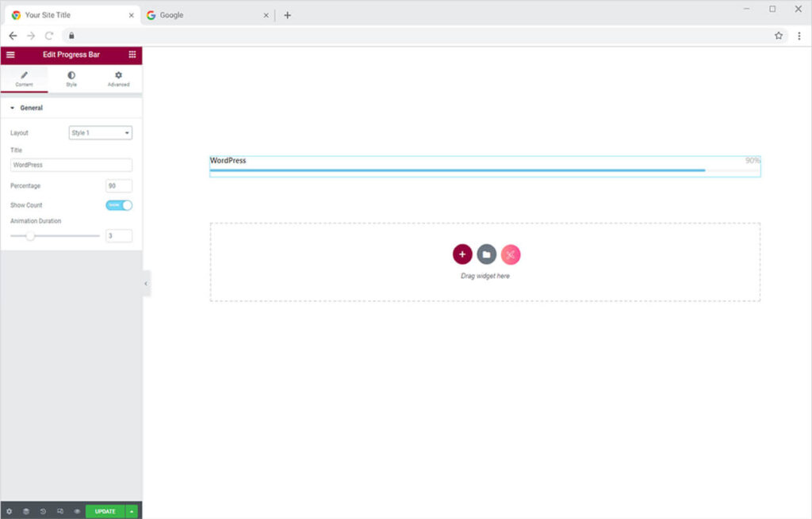Open the History icon in bottom bar
The height and width of the screenshot is (519, 812).
[43, 511]
